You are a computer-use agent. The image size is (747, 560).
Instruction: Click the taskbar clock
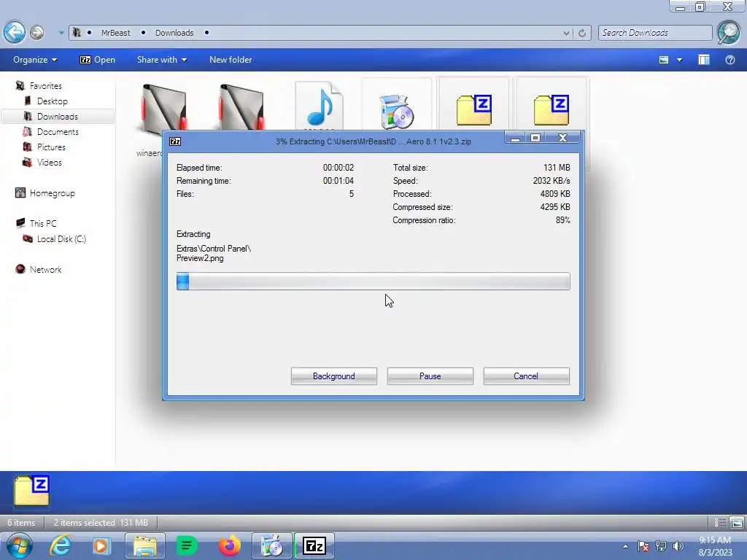click(715, 546)
